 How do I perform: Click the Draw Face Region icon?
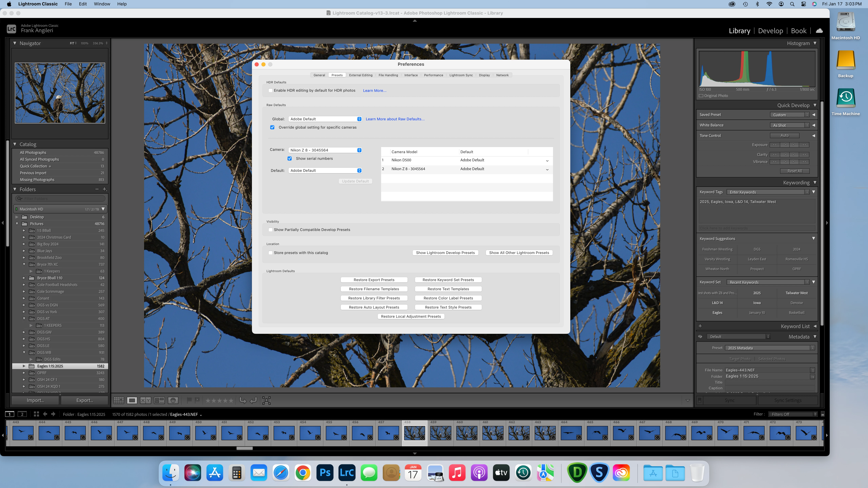pos(267,400)
